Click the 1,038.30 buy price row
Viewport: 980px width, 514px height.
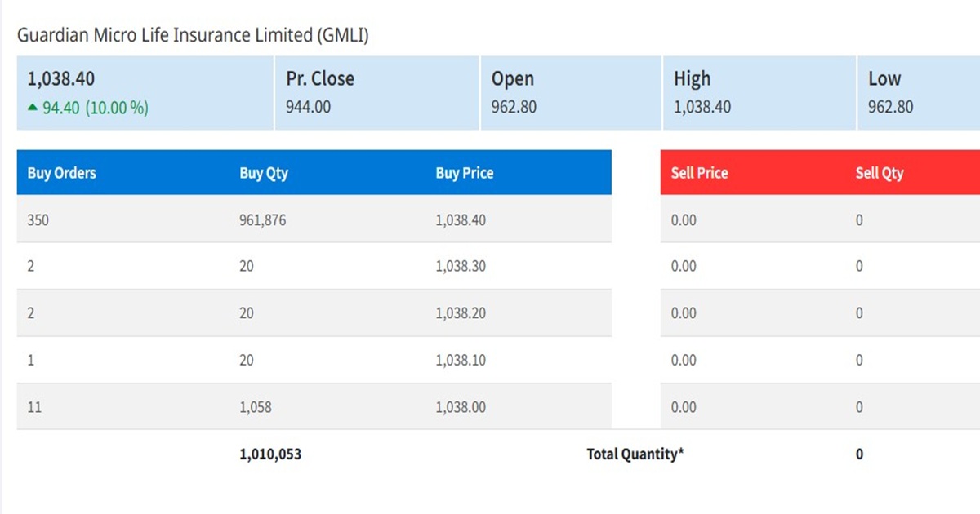(x=461, y=267)
